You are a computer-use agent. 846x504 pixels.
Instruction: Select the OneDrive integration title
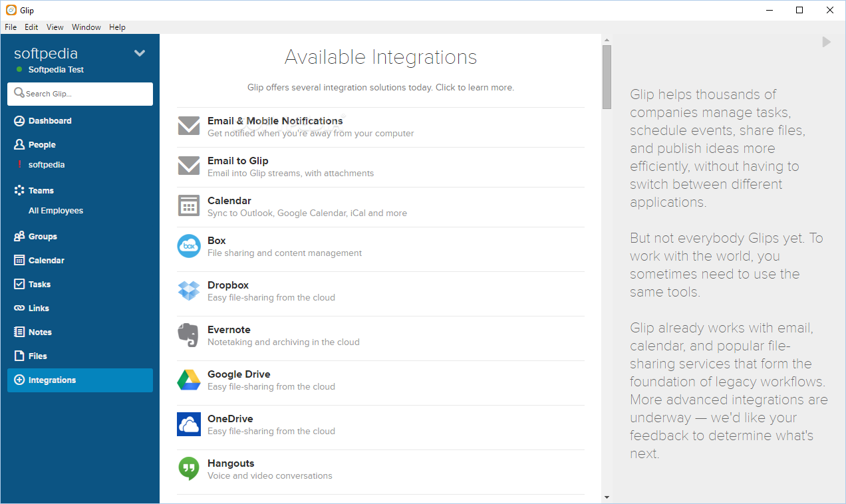pyautogui.click(x=230, y=419)
